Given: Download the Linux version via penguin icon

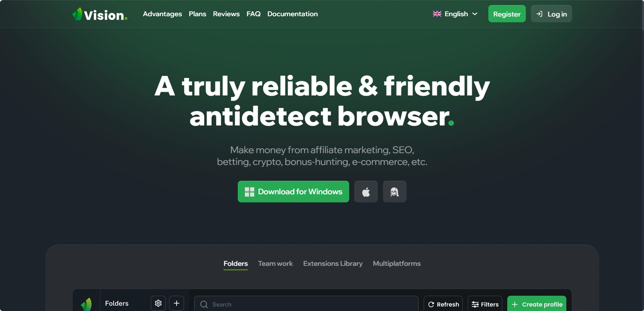Looking at the screenshot, I should tap(394, 192).
